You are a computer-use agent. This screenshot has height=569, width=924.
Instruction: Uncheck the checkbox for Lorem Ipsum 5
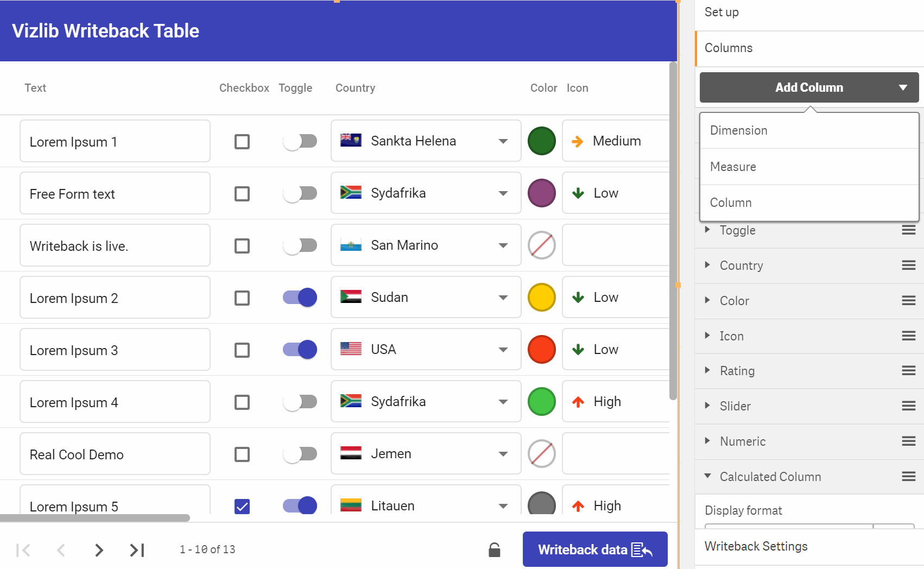pos(242,507)
